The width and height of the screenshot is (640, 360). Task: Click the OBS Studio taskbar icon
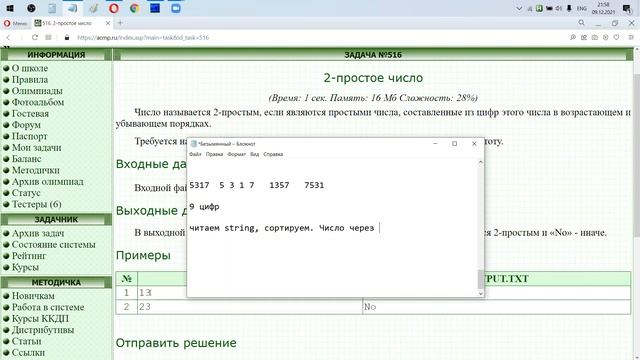click(x=31, y=8)
